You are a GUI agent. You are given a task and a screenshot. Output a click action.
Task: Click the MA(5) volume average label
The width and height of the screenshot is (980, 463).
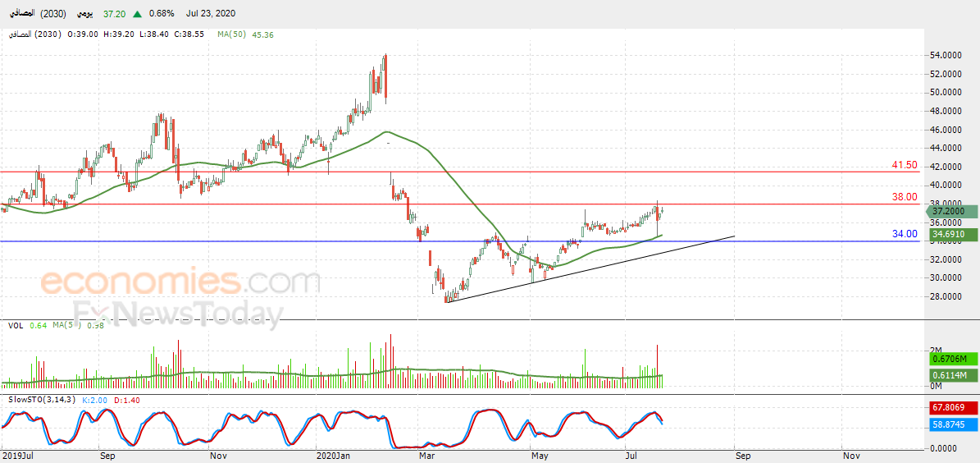tap(66, 325)
